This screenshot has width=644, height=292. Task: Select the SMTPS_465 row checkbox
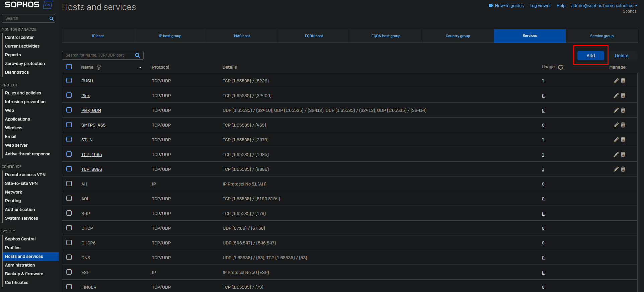pyautogui.click(x=69, y=125)
